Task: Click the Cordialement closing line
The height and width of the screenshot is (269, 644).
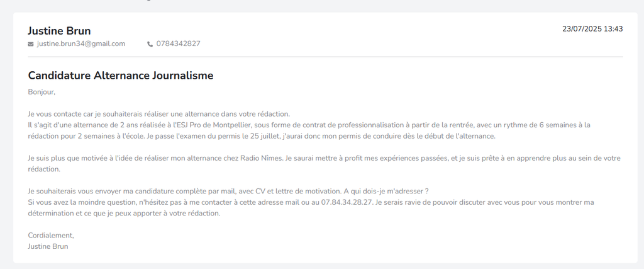Action: (51, 235)
